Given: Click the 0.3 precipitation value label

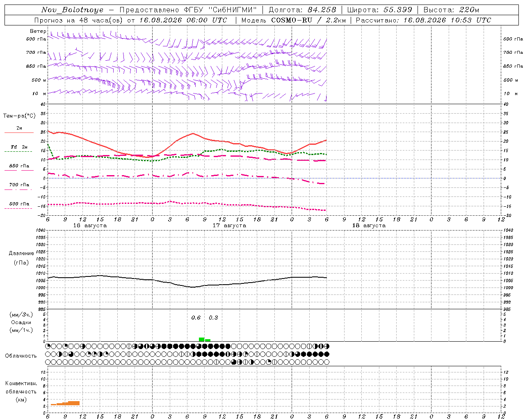Looking at the screenshot, I should click(213, 317).
